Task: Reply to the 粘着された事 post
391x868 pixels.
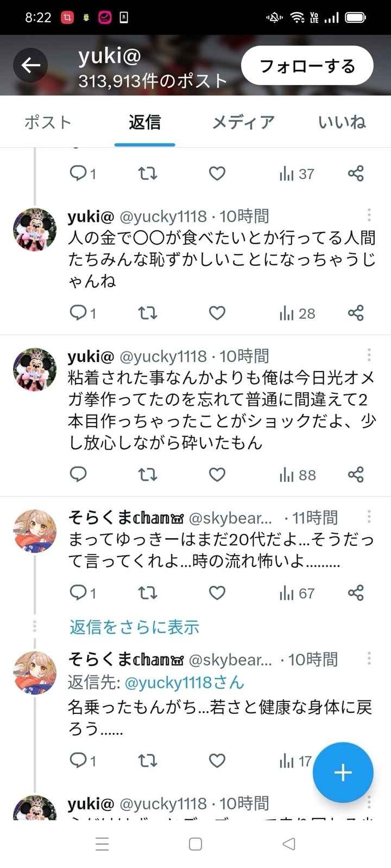Action: (x=78, y=475)
